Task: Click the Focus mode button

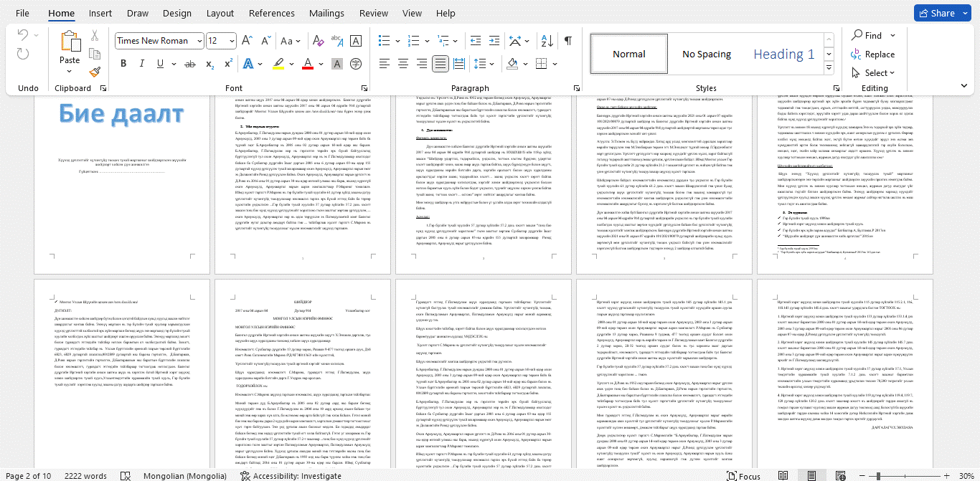Action: pyautogui.click(x=743, y=476)
